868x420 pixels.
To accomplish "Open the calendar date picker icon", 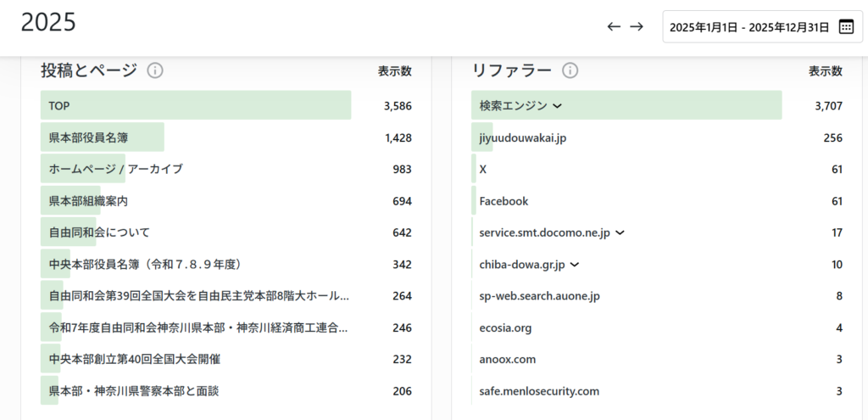I will [846, 27].
